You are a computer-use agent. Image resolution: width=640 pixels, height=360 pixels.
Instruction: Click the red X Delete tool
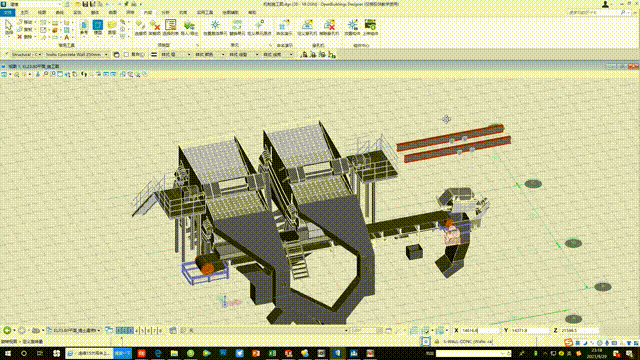click(x=20, y=37)
